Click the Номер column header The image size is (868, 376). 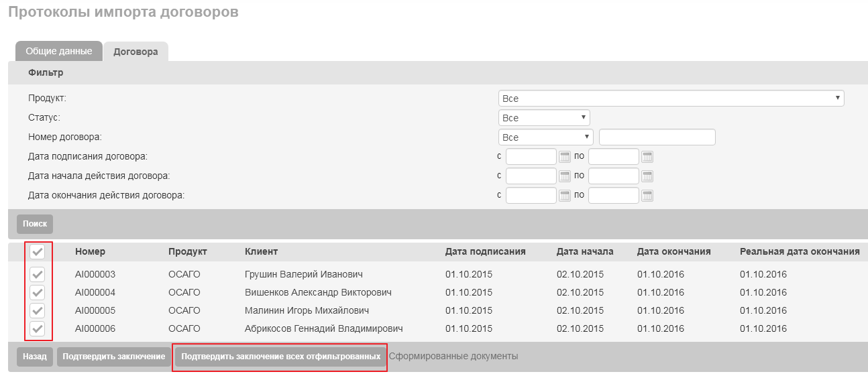tap(90, 251)
